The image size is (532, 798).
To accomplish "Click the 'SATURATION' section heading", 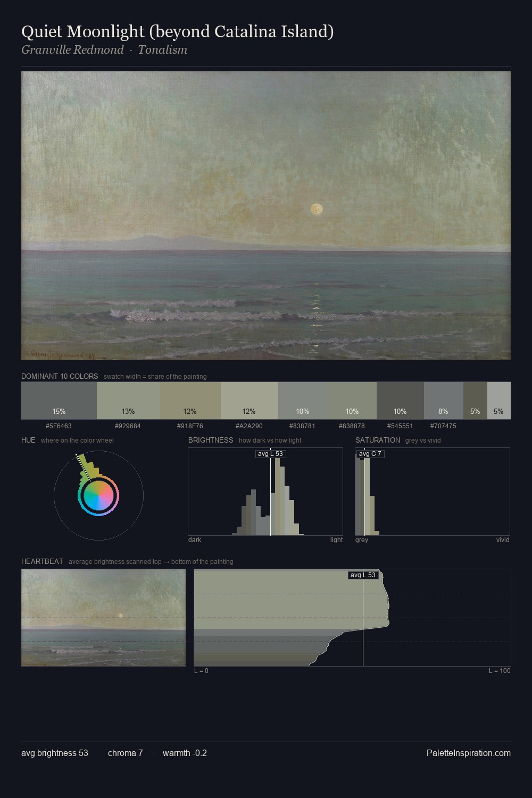I will point(378,440).
